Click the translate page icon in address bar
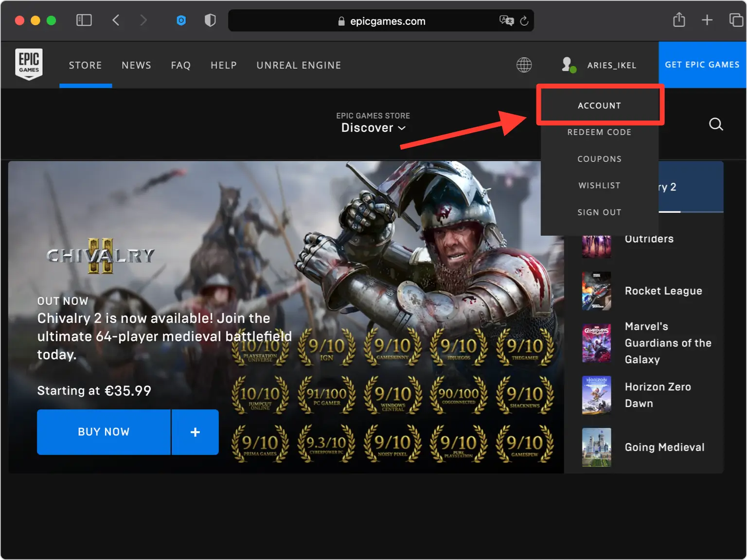Screen dimensions: 747x560 506,20
